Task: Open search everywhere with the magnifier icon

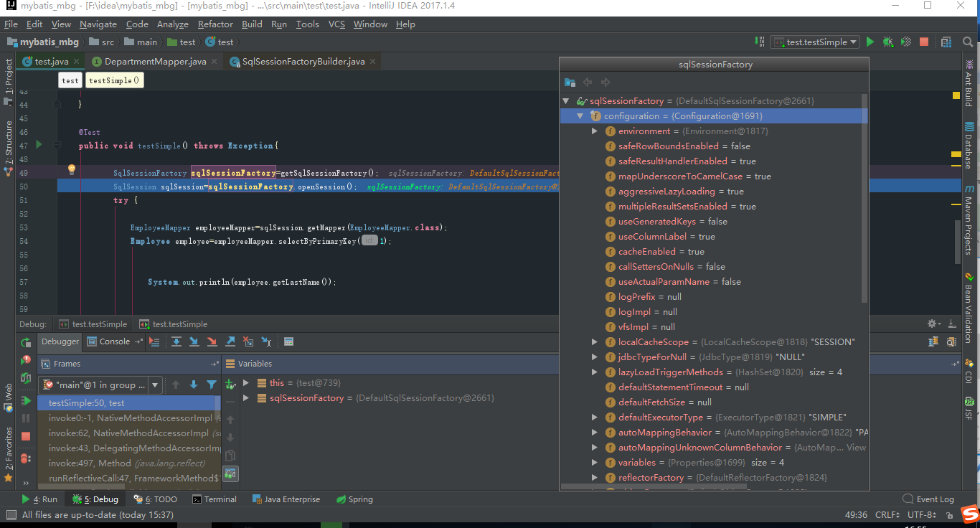Action: (969, 42)
